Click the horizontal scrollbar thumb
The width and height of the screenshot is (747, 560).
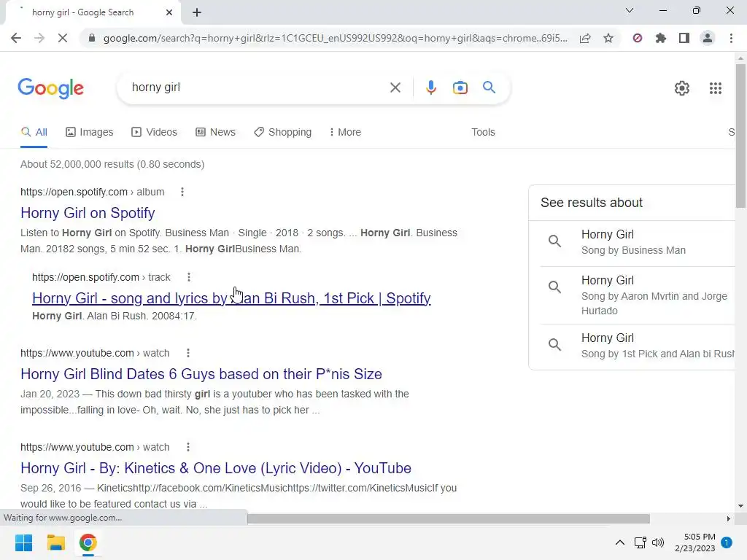pyautogui.click(x=449, y=518)
